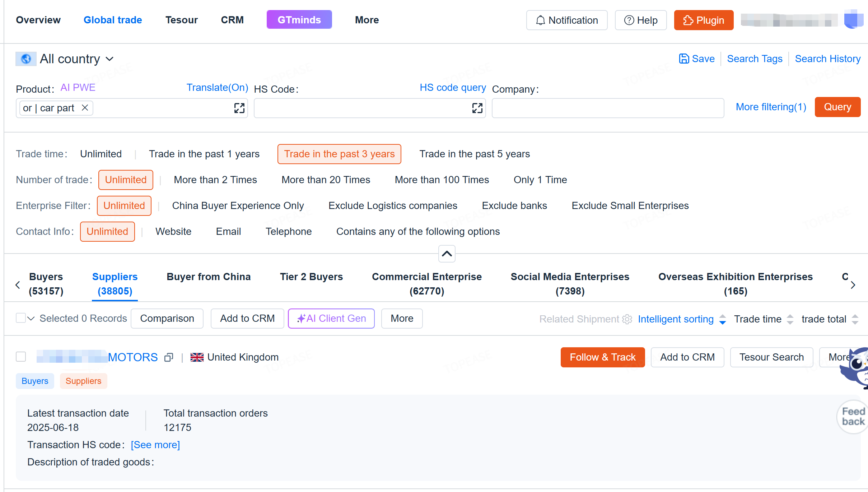Open Related Shipment settings gear
Image resolution: width=868 pixels, height=492 pixels.
[x=627, y=319]
